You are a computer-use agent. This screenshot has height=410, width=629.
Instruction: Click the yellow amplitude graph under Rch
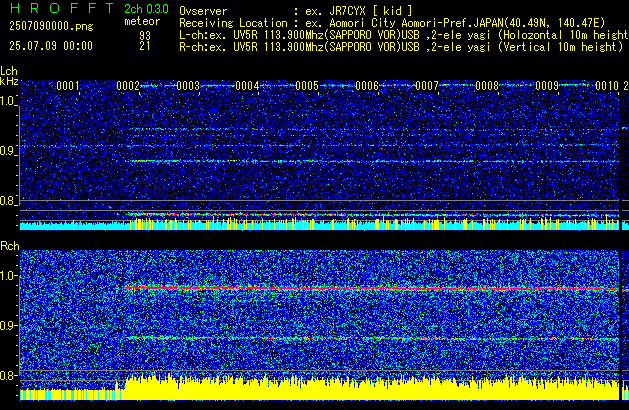pyautogui.click(x=319, y=389)
